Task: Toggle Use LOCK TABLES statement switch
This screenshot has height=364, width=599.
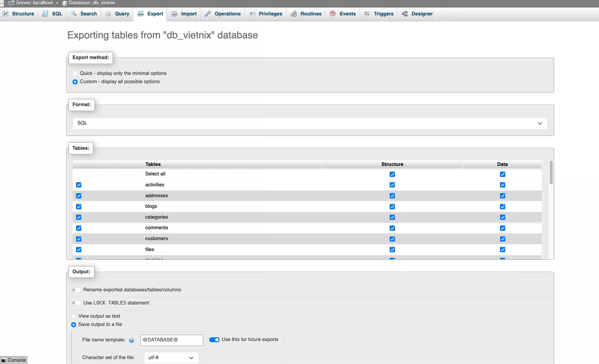Action: [76, 303]
